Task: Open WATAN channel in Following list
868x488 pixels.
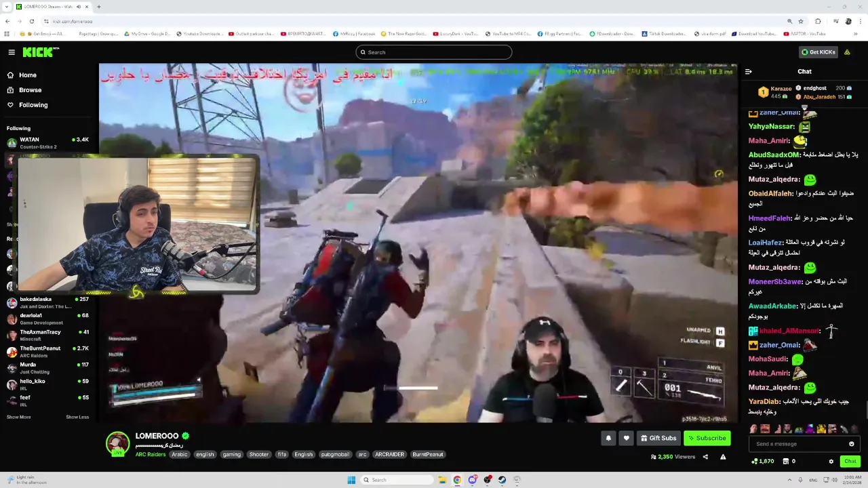Action: (47, 143)
